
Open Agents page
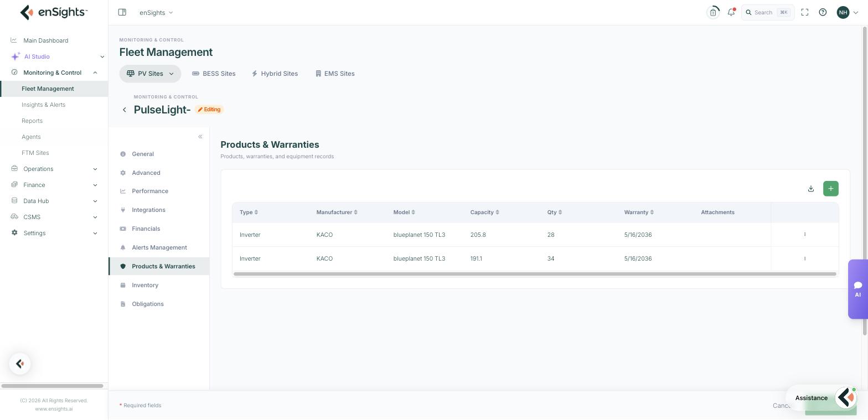(x=31, y=137)
